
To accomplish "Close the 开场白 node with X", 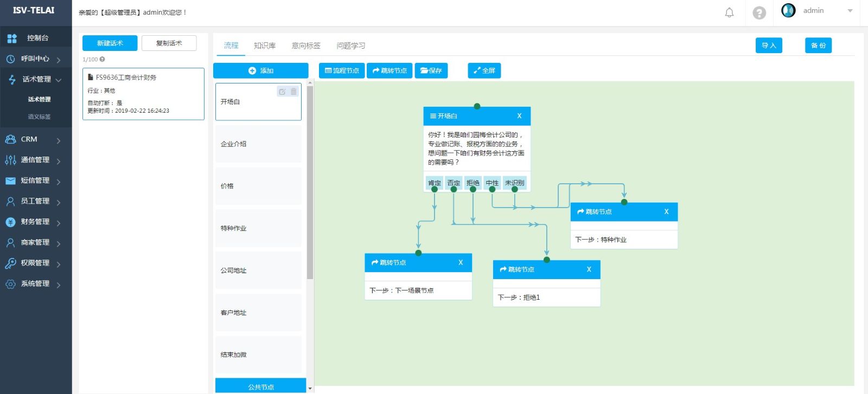I will (519, 116).
